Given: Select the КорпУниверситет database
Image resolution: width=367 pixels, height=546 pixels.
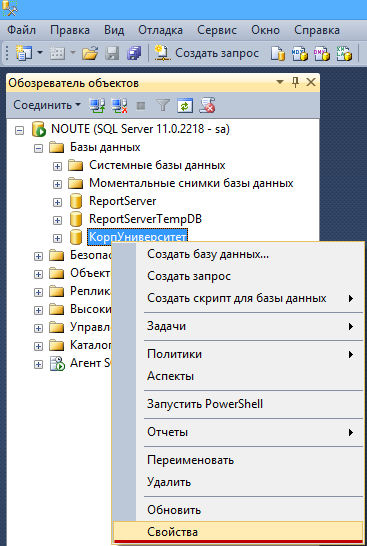Looking at the screenshot, I should pos(138,236).
